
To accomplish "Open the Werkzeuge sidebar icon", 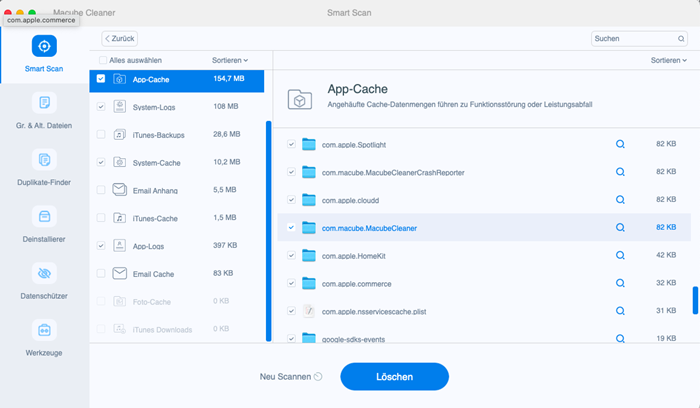I will coord(44,330).
